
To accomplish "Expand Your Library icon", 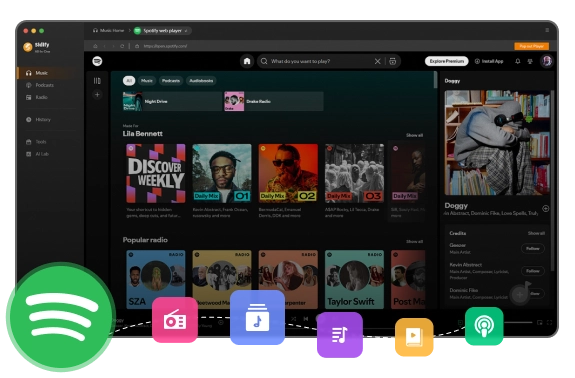I will (97, 81).
